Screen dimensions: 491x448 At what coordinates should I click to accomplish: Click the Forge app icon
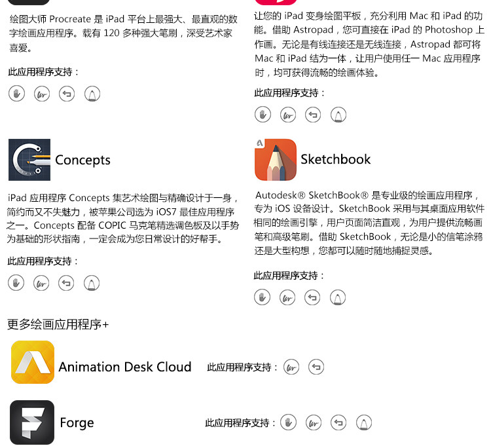[x=32, y=422]
